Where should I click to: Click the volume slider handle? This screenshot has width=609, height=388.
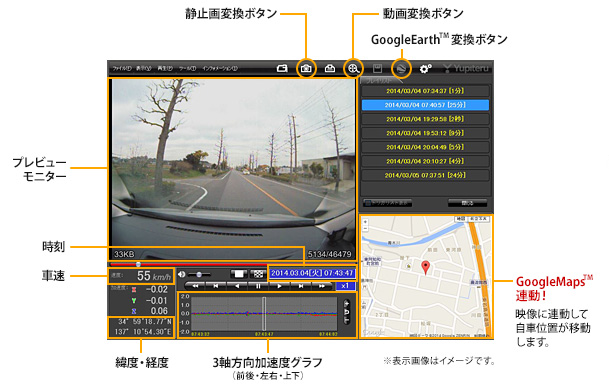199,274
